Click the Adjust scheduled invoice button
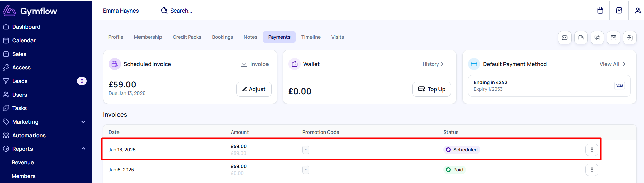Image resolution: width=644 pixels, height=183 pixels. pyautogui.click(x=254, y=89)
